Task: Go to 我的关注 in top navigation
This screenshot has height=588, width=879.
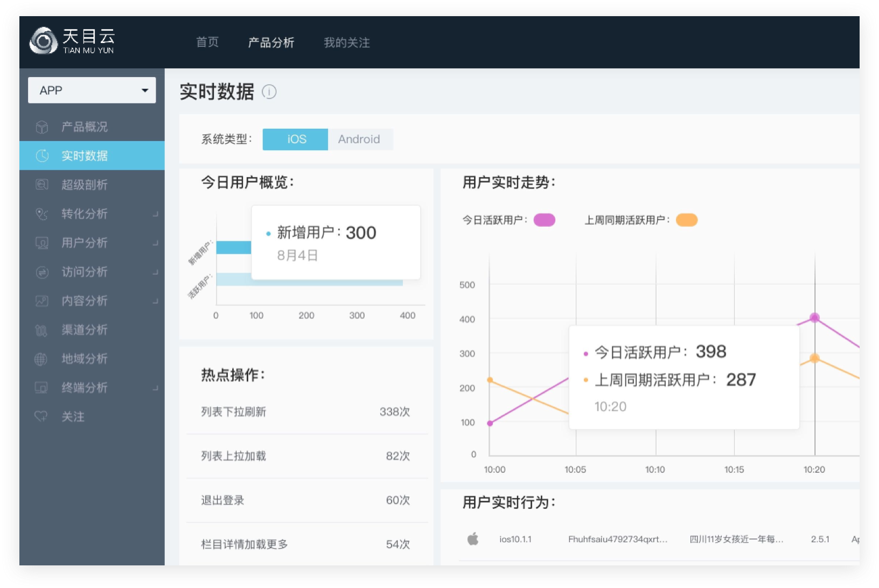Action: tap(346, 43)
